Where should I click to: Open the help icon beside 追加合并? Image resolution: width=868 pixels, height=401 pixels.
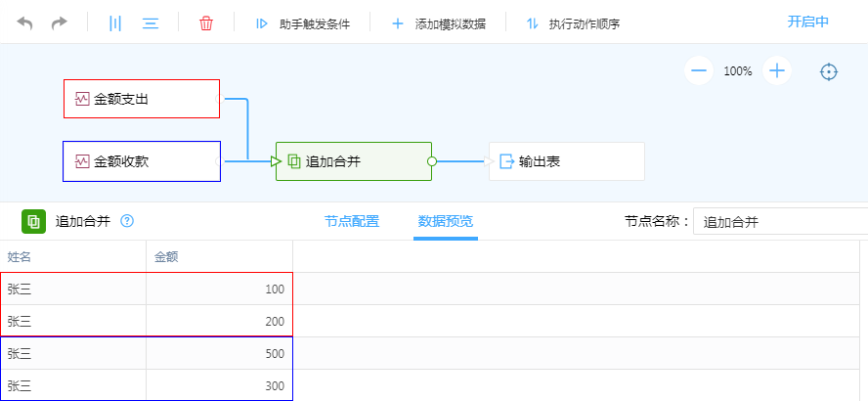pos(127,221)
